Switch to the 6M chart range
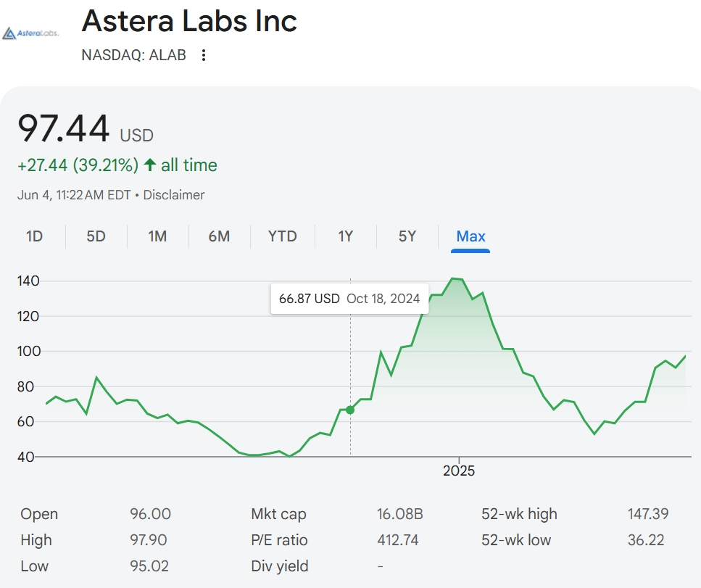Image resolution: width=701 pixels, height=588 pixels. (x=219, y=236)
